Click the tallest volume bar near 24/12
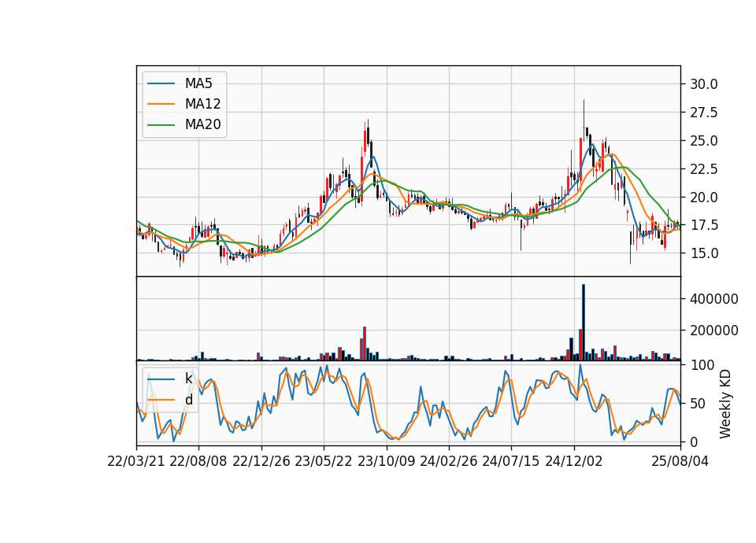The height and width of the screenshot is (543, 756). [x=584, y=323]
